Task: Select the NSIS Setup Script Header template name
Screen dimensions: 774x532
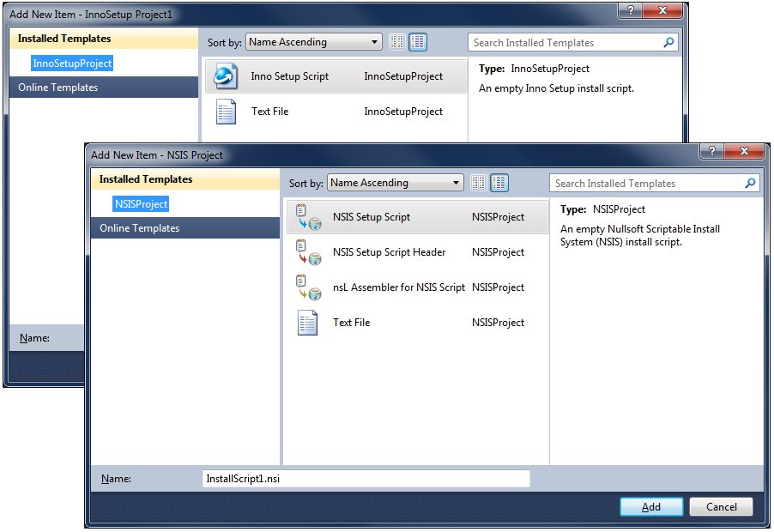Action: pos(389,252)
